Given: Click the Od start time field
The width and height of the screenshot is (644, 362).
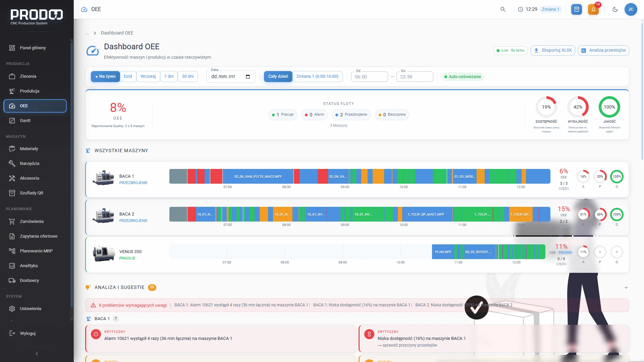Looking at the screenshot, I should tap(369, 77).
